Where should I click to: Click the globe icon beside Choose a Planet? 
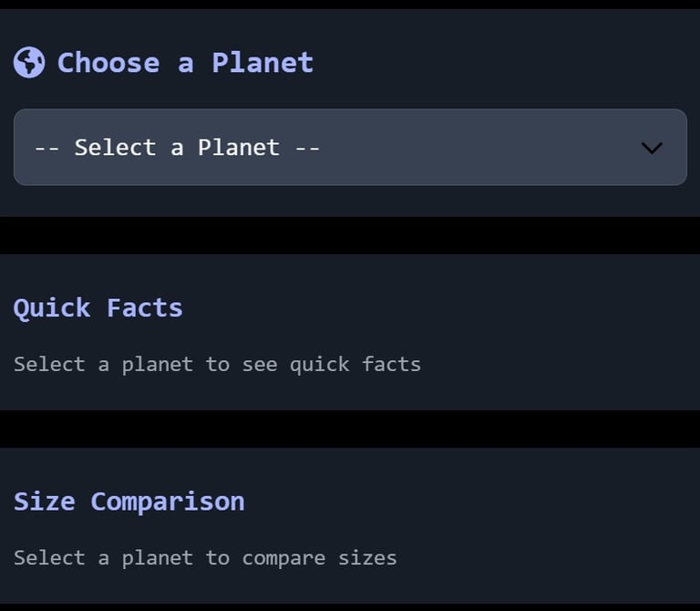(x=29, y=63)
